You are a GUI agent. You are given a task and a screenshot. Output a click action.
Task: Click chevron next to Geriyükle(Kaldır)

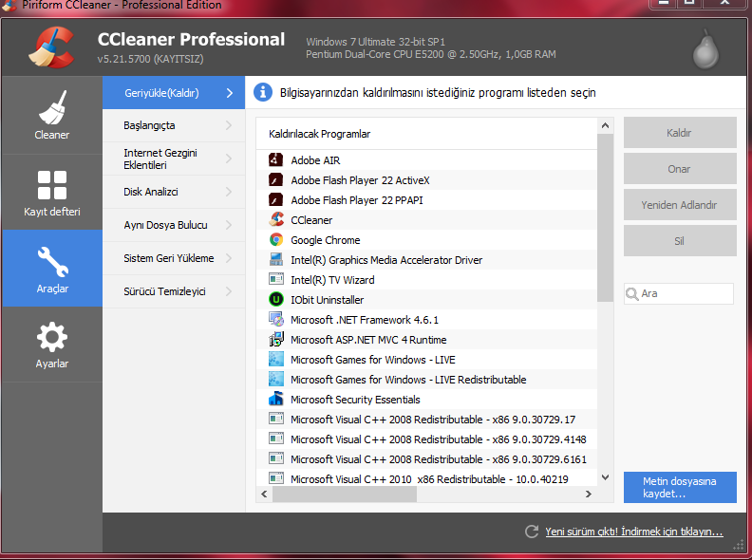pyautogui.click(x=229, y=92)
